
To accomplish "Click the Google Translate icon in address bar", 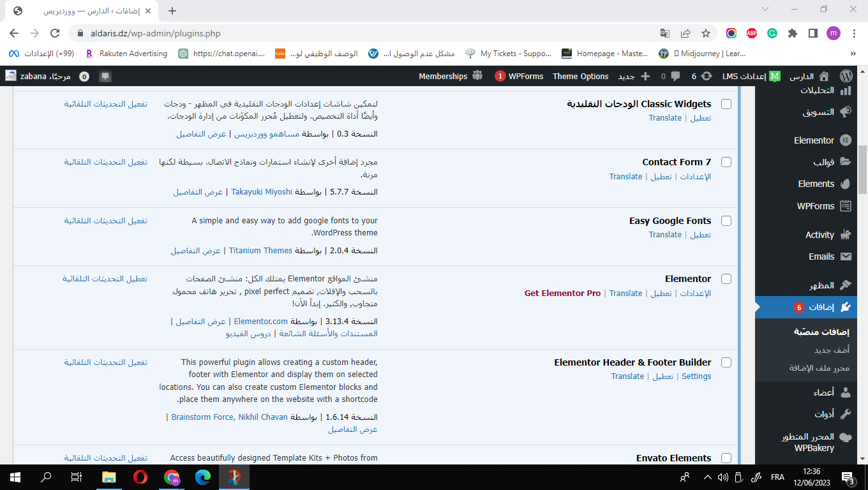I will tap(665, 33).
